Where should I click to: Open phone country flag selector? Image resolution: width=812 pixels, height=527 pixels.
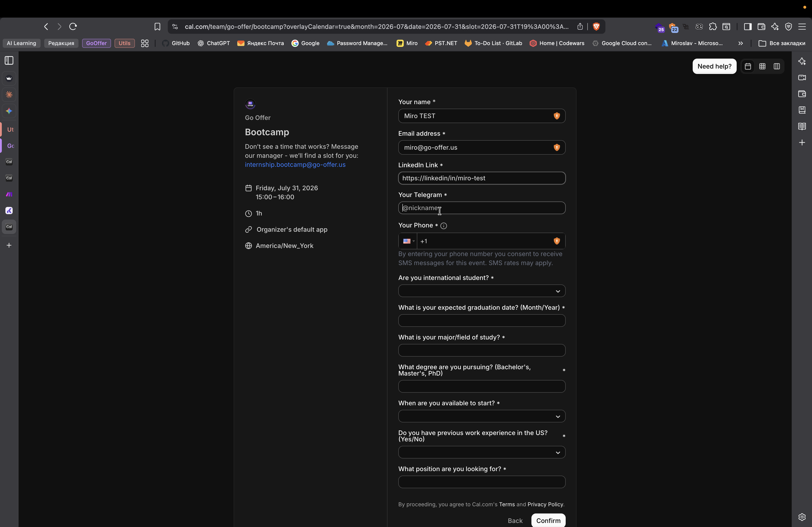pyautogui.click(x=408, y=241)
